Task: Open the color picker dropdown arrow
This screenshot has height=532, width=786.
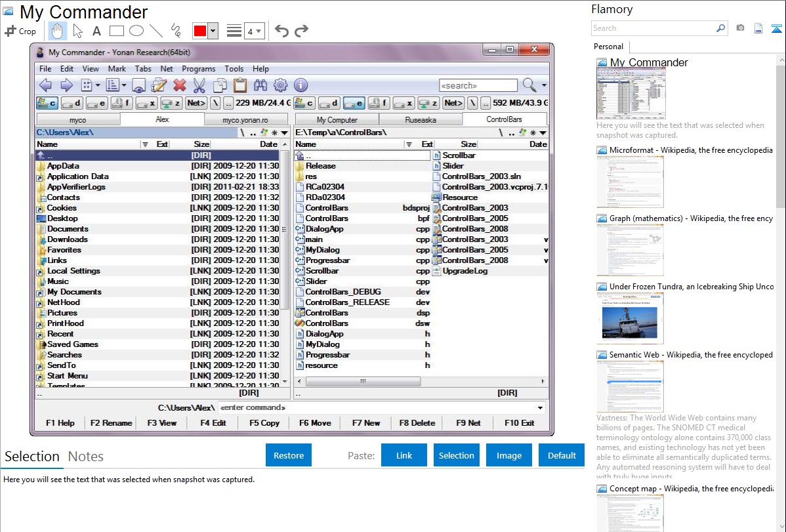Action: pos(213,31)
